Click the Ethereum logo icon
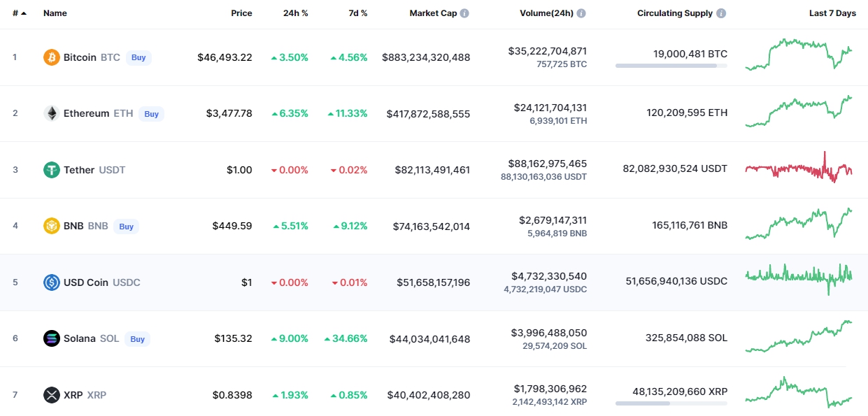Viewport: 868px width, 416px height. (52, 113)
